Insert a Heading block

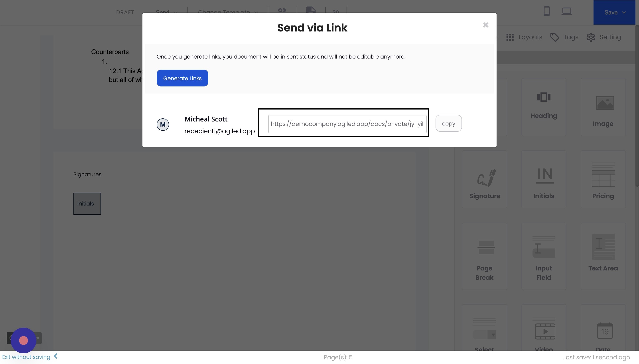(544, 107)
